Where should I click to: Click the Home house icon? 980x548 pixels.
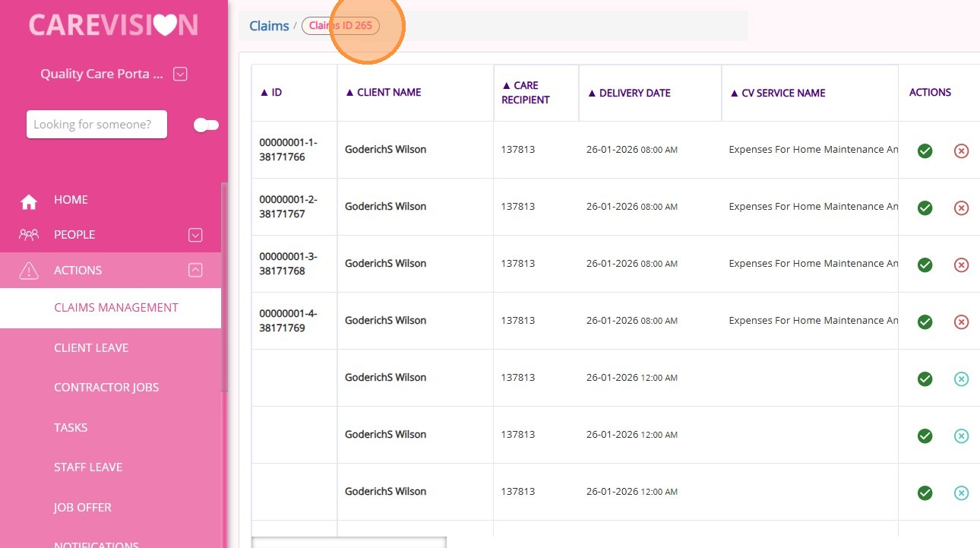(29, 201)
